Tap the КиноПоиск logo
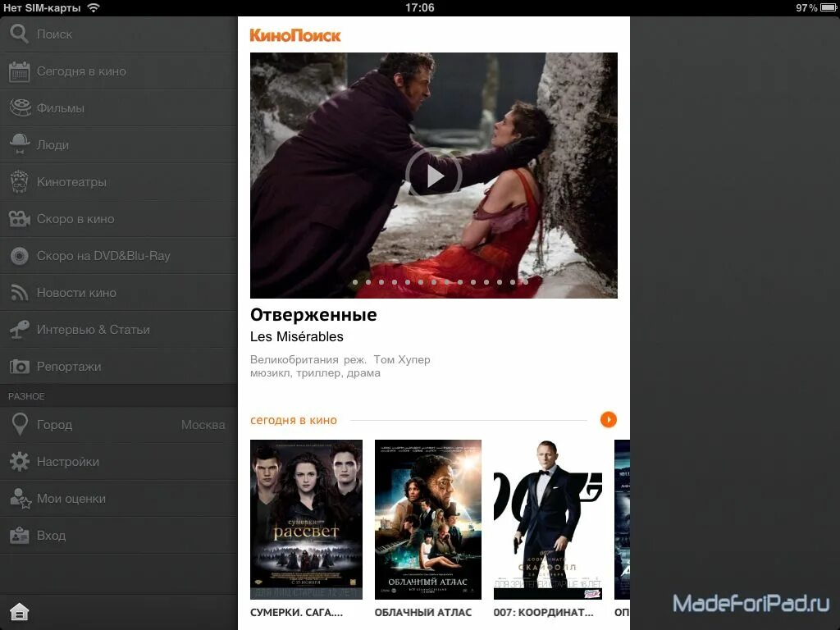 pyautogui.click(x=295, y=35)
